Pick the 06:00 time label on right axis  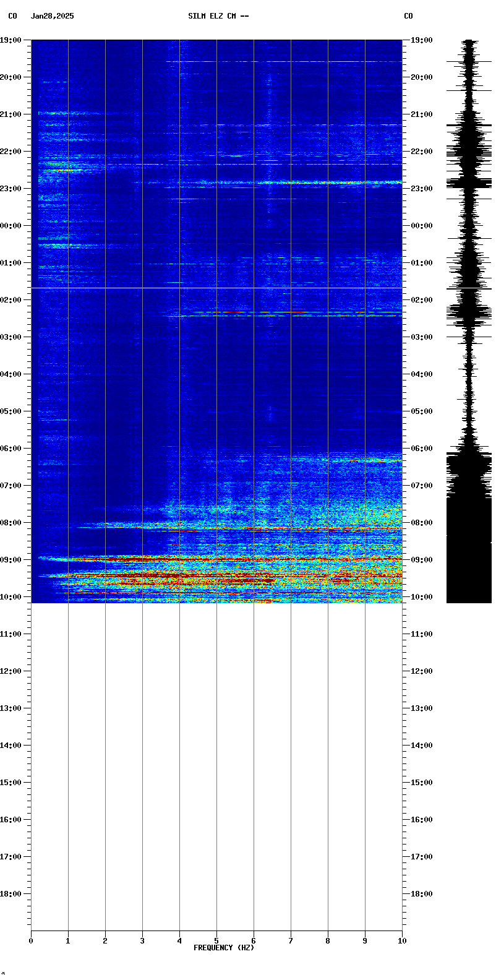(x=422, y=449)
